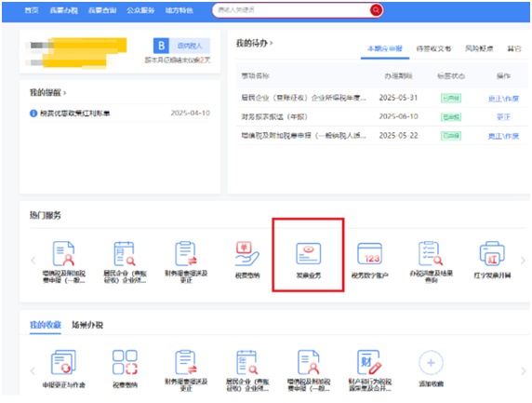Open 财产和行为税税源采集 favorite icon
The width and height of the screenshot is (532, 403).
[369, 362]
